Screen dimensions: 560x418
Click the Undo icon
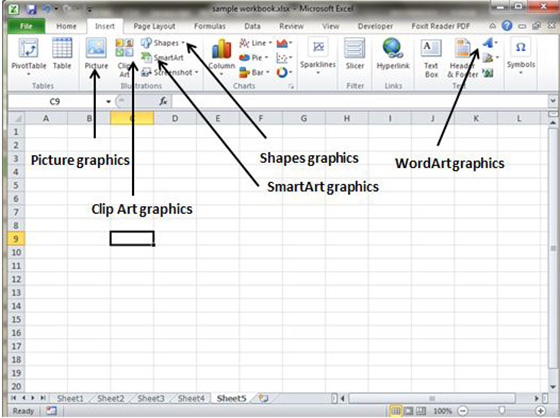click(46, 9)
